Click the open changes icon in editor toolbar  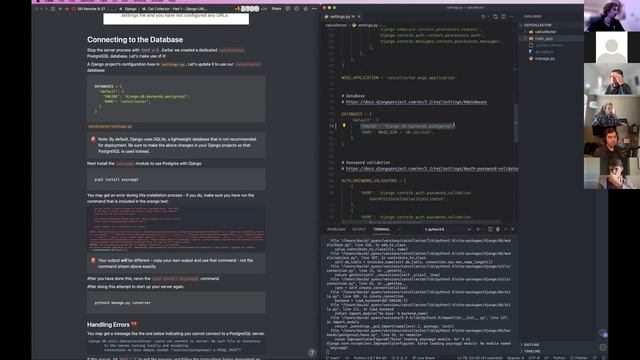[496, 17]
